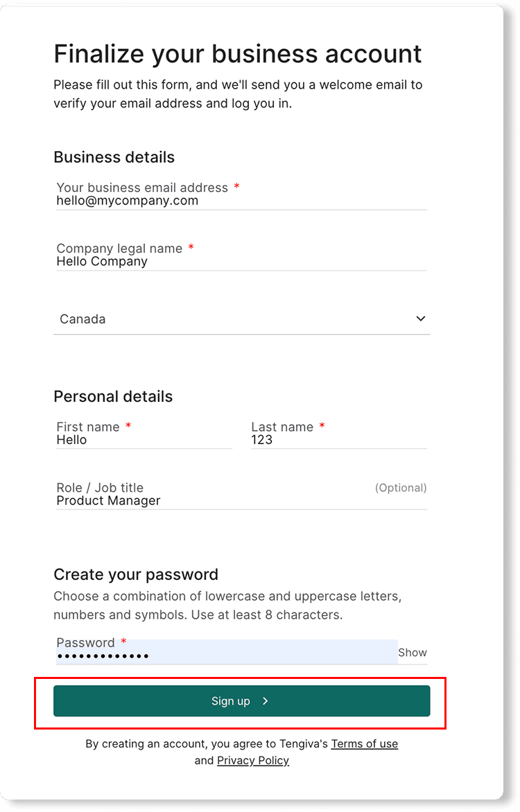Open the Canada country dropdown

240,319
